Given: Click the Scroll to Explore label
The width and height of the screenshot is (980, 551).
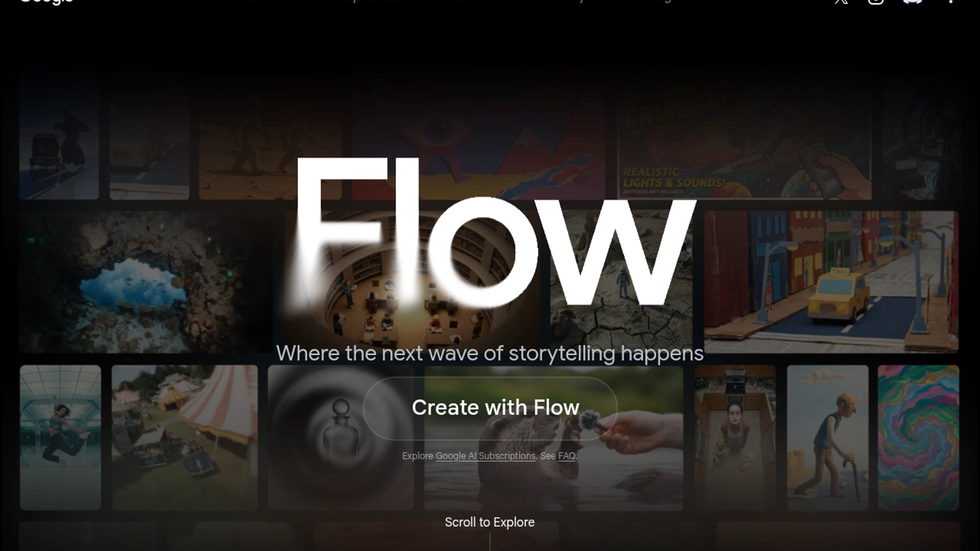Looking at the screenshot, I should pyautogui.click(x=489, y=522).
